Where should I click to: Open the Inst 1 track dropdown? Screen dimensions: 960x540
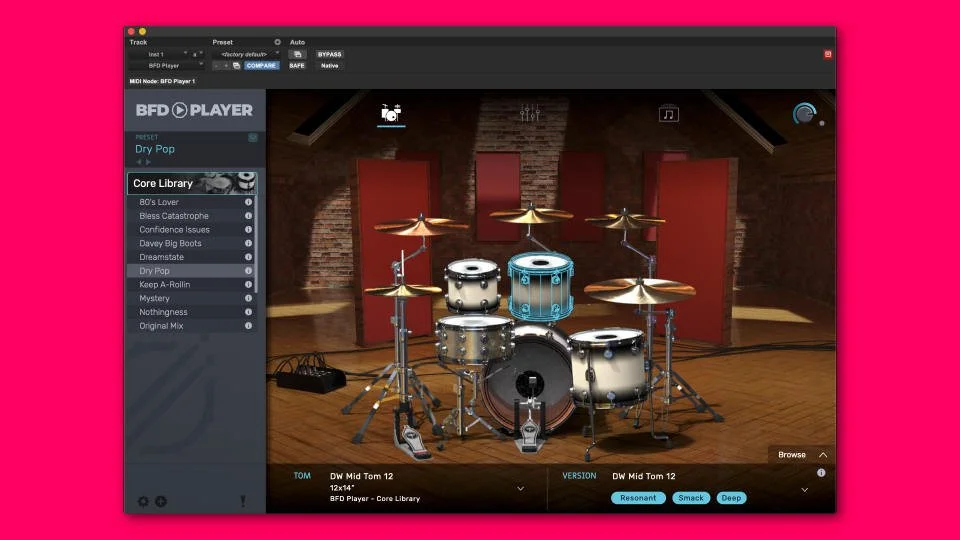coord(159,54)
